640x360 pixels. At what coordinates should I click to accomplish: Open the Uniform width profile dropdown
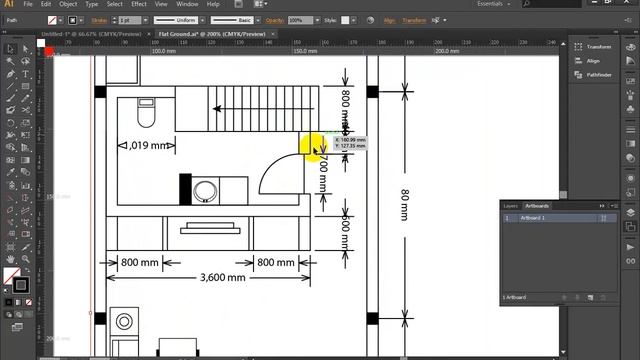tap(202, 20)
